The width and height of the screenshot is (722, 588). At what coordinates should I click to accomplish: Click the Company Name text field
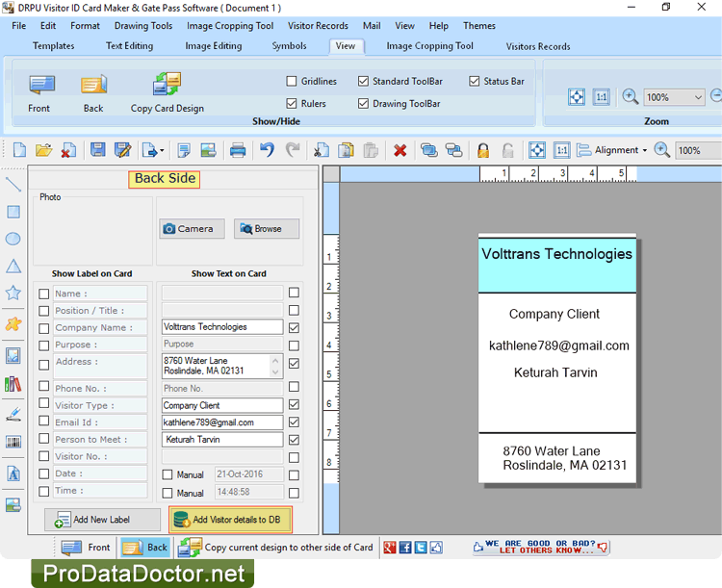point(222,327)
